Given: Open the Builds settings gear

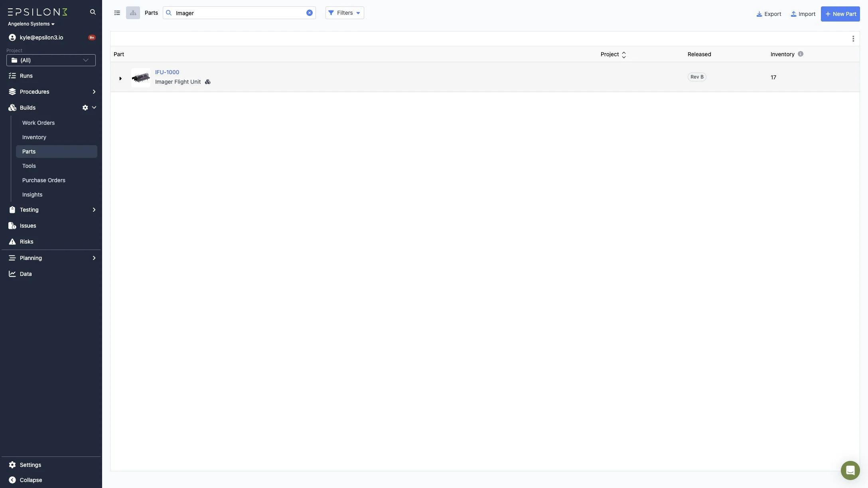Looking at the screenshot, I should click(x=85, y=108).
